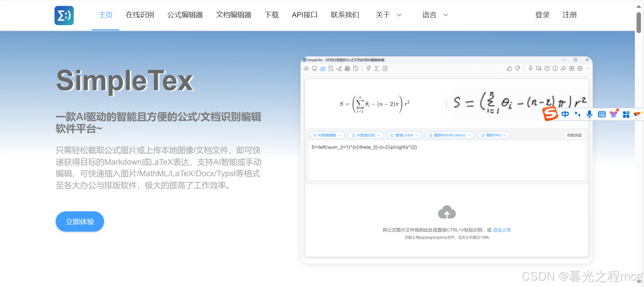Go to 在线识别 online recognition
Screen dimensions: 644x287
pos(140,15)
